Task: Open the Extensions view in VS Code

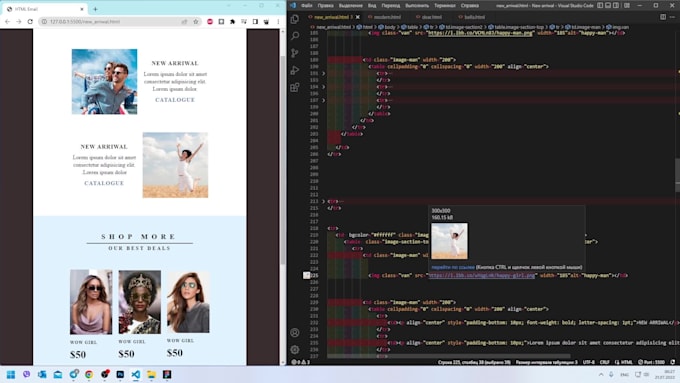Action: point(295,88)
